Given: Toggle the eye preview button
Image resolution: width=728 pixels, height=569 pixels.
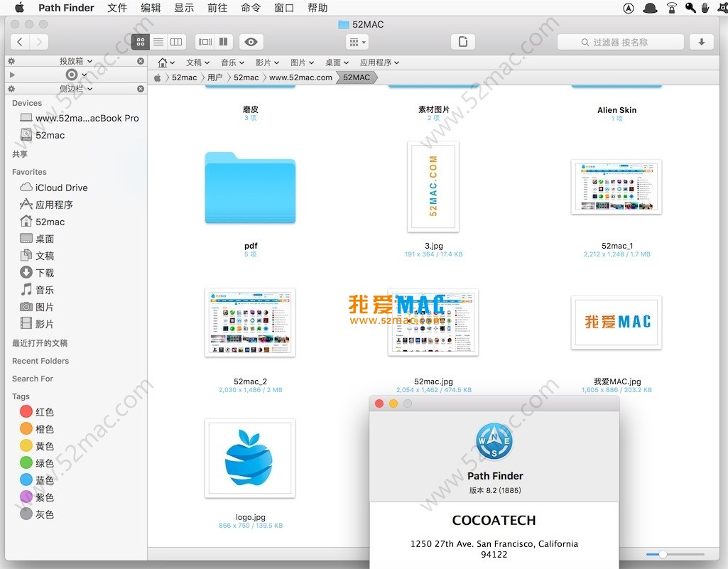Looking at the screenshot, I should (x=251, y=42).
